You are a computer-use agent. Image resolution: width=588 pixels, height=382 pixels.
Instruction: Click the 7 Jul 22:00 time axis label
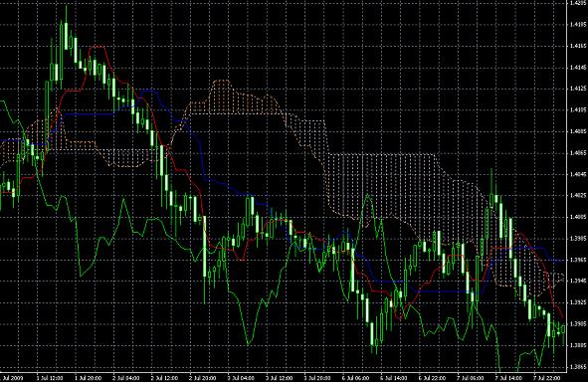[x=547, y=378]
